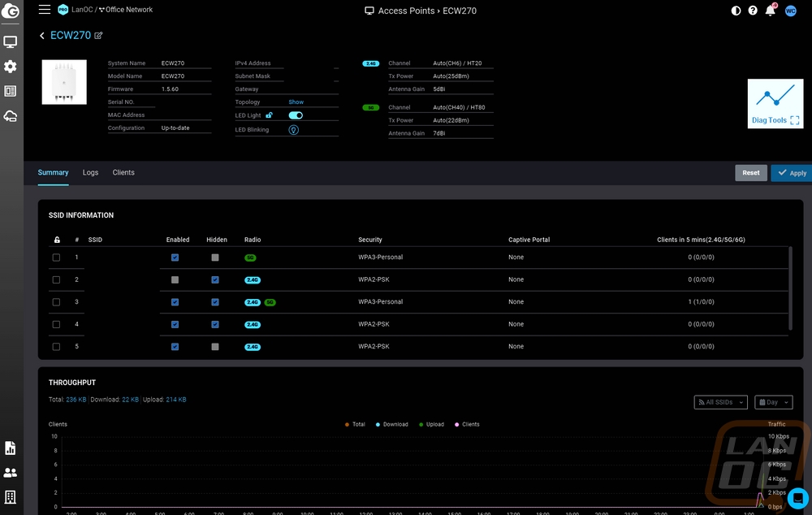Open settings gear in left sidebar
The width and height of the screenshot is (812, 515).
coord(11,67)
